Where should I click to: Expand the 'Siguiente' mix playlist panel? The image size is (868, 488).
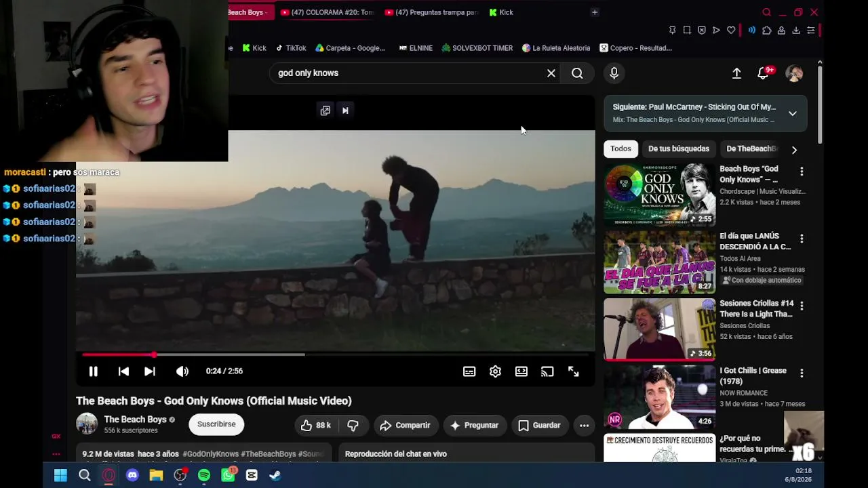(x=793, y=113)
